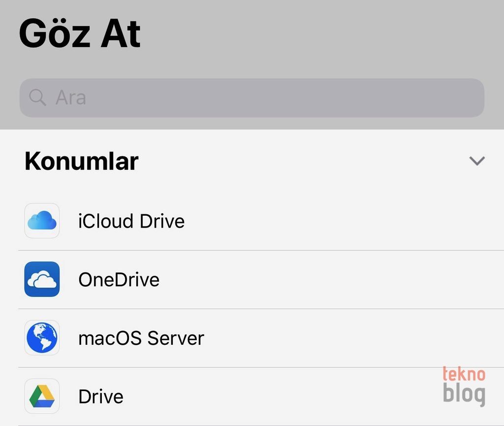Collapse the Konumlar section with the chevron
This screenshot has height=426, width=504.
(x=477, y=161)
